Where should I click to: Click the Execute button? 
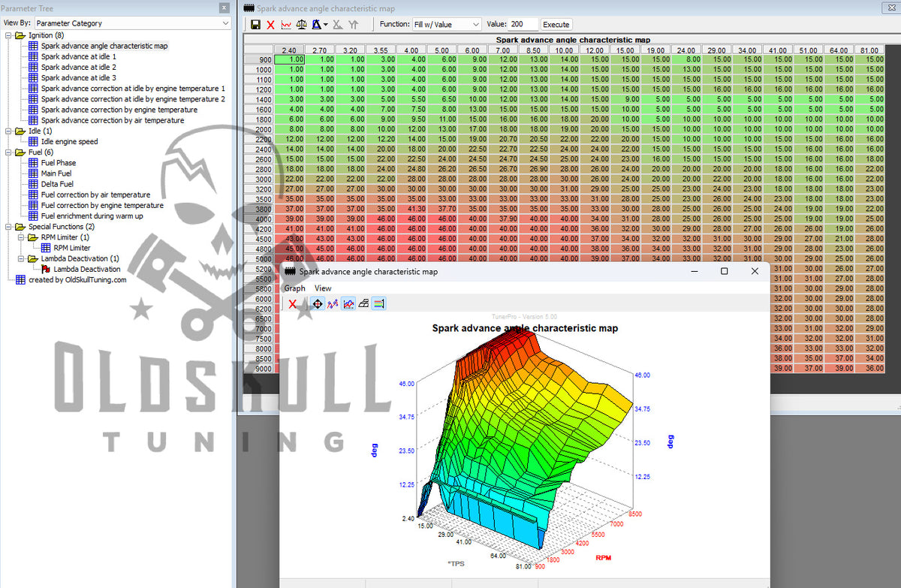[556, 24]
